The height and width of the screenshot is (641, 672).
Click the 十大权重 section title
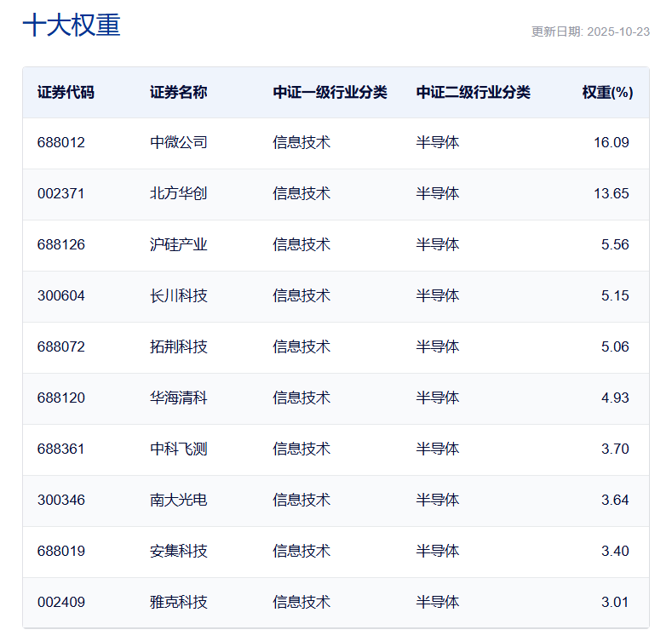click(72, 26)
